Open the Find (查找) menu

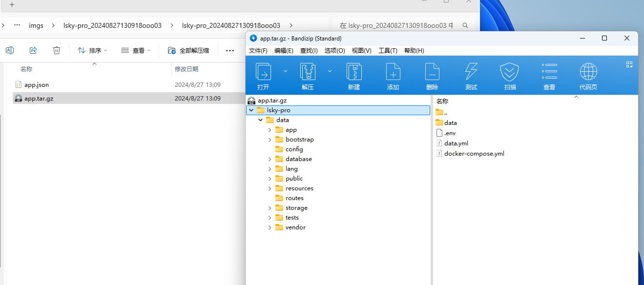click(309, 51)
